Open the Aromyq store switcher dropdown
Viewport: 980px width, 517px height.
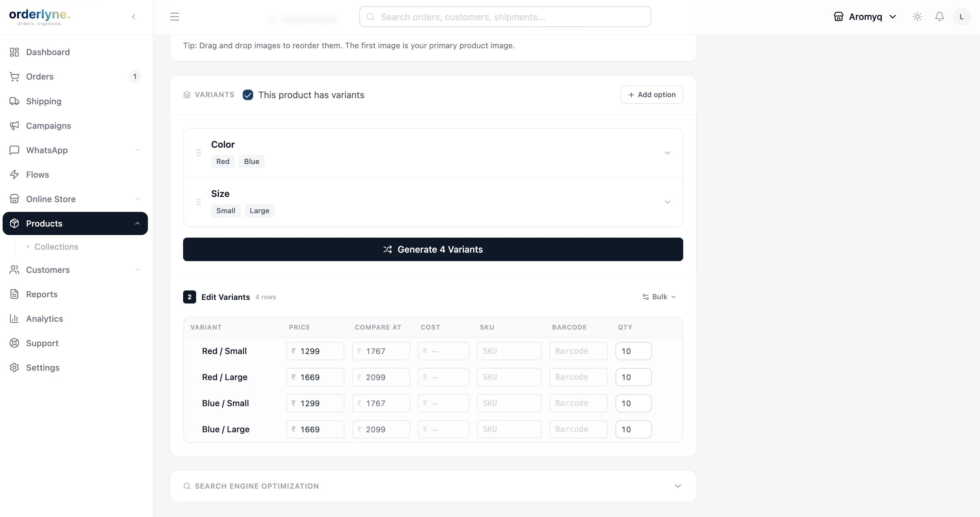pos(865,17)
